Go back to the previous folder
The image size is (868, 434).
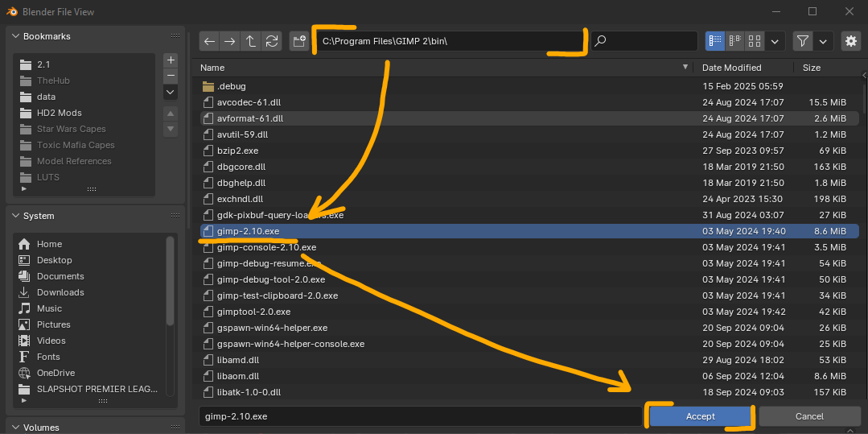coord(210,41)
